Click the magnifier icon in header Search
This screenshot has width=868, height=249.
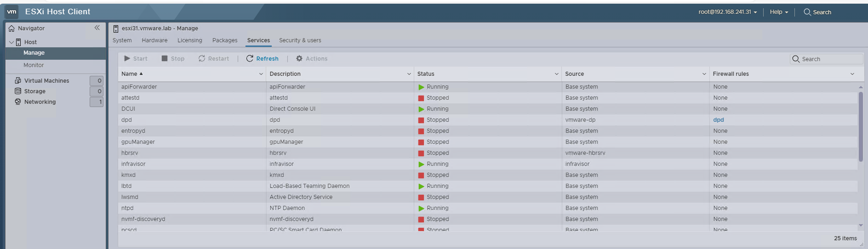807,12
